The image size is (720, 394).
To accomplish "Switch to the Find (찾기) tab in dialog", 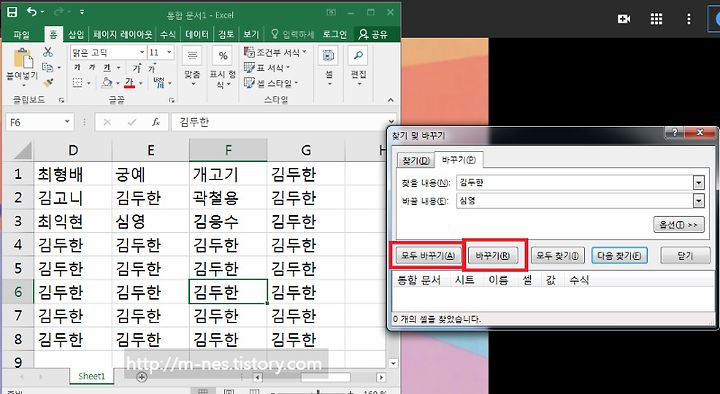I will pos(416,160).
